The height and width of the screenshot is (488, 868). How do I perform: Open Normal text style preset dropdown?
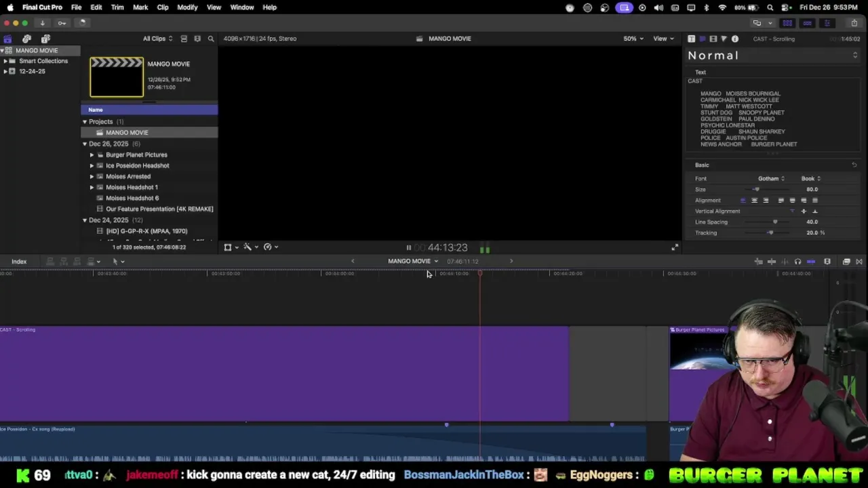(x=773, y=56)
